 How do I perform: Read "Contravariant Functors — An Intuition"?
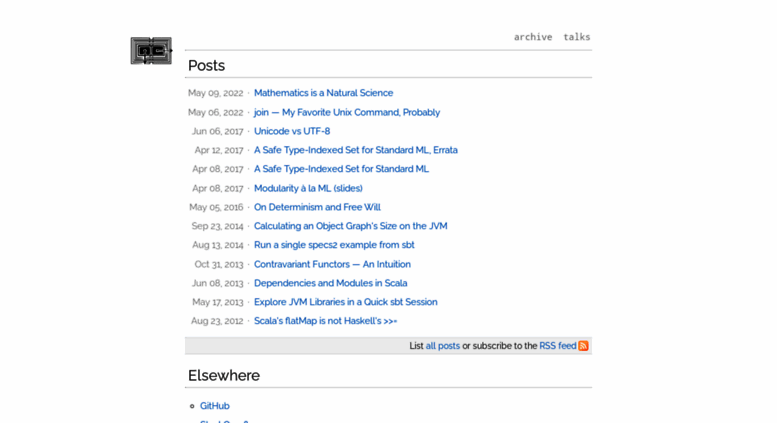332,264
